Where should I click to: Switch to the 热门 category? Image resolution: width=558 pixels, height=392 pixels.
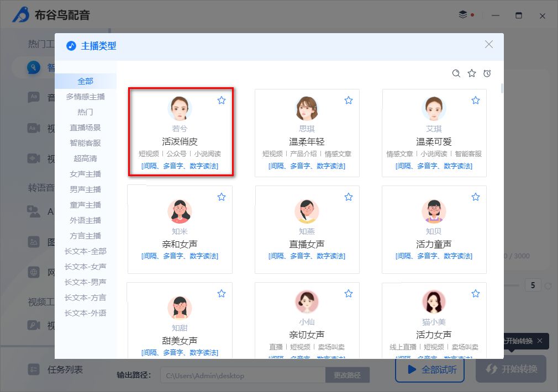(x=86, y=112)
